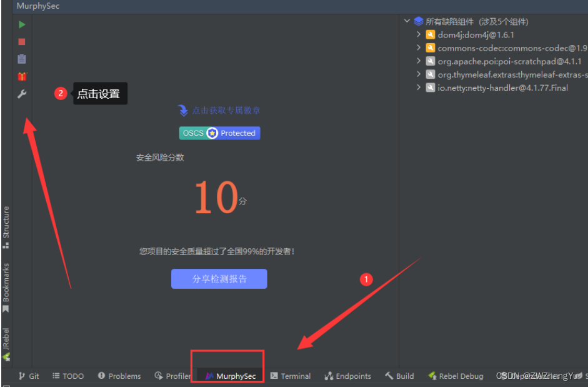Open the Structure side panel tab

[x=6, y=227]
